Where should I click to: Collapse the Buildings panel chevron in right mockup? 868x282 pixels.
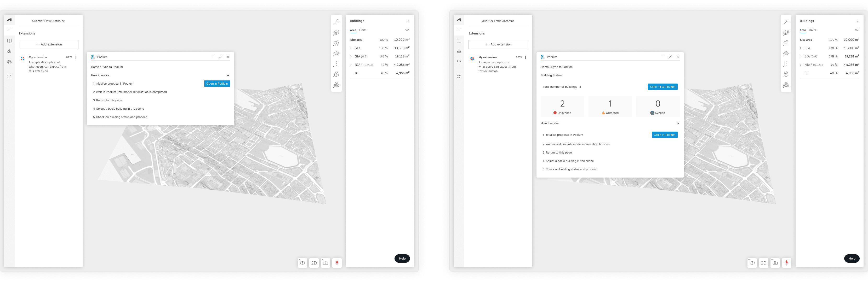pos(857,21)
